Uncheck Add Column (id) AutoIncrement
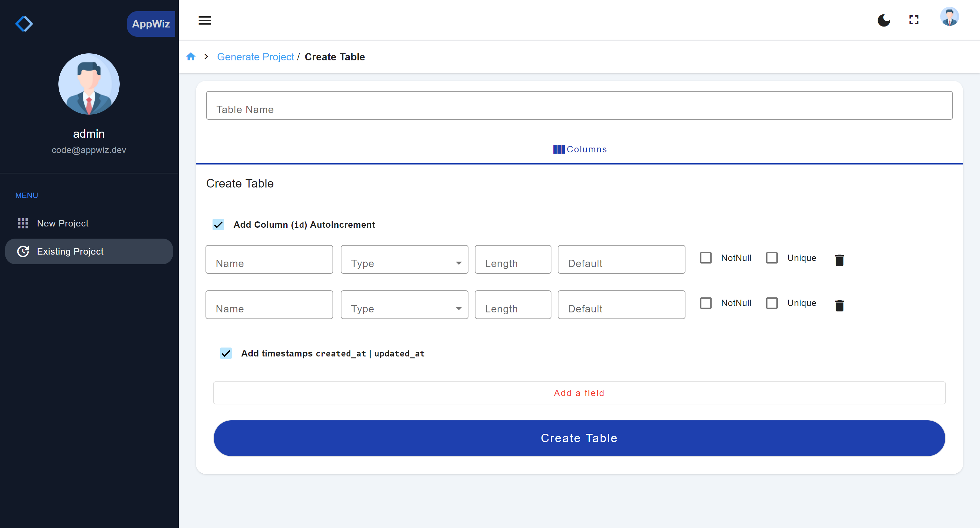 point(218,225)
